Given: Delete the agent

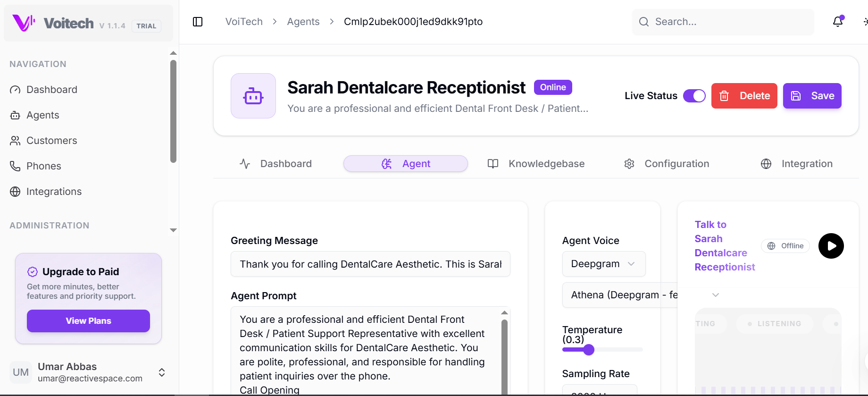Looking at the screenshot, I should click(x=744, y=96).
